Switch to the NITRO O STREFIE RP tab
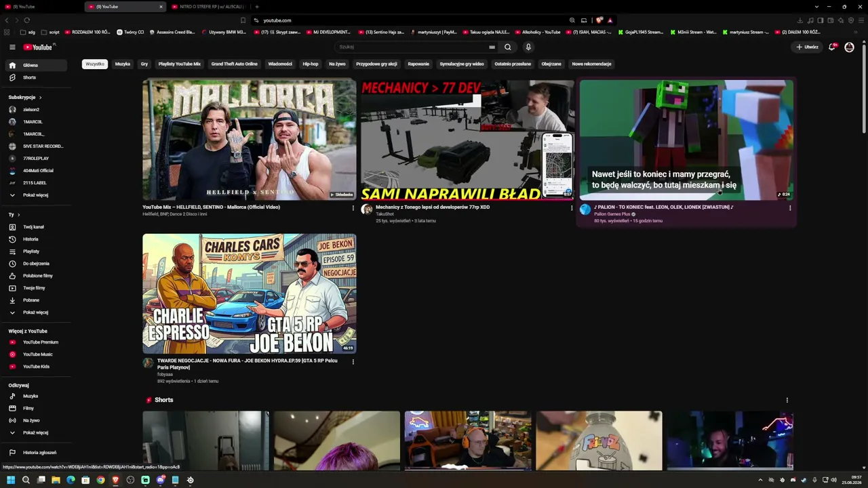The image size is (868, 488). (209, 7)
